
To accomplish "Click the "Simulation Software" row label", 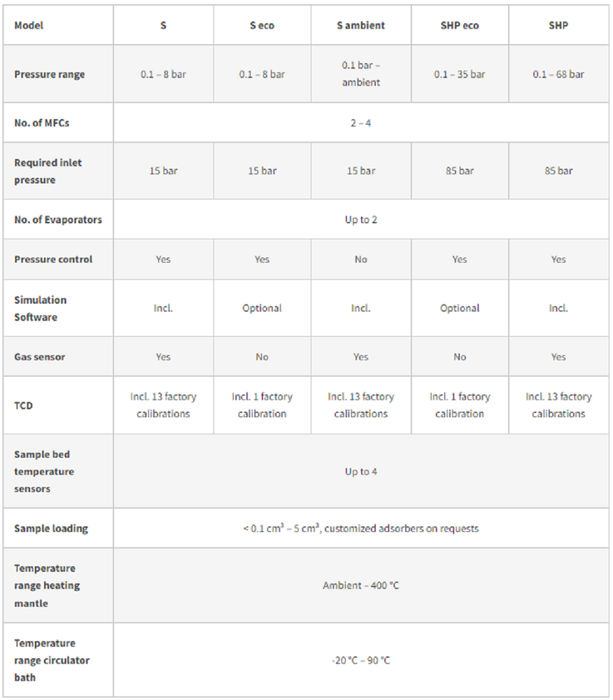I will click(x=41, y=308).
